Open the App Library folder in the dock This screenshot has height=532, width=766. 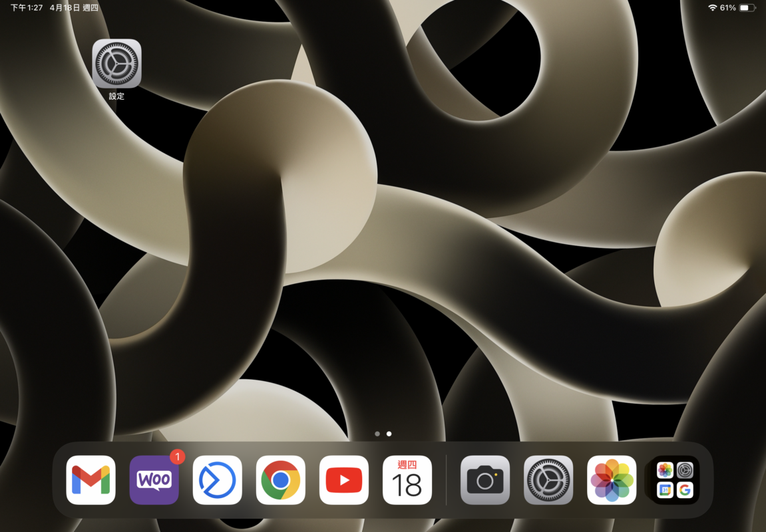coord(675,479)
